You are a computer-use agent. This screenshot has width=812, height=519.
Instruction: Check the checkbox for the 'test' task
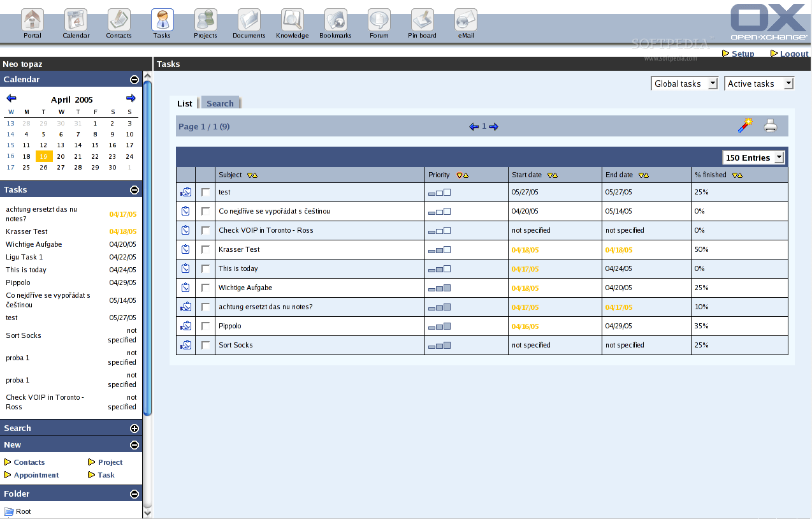click(x=205, y=192)
